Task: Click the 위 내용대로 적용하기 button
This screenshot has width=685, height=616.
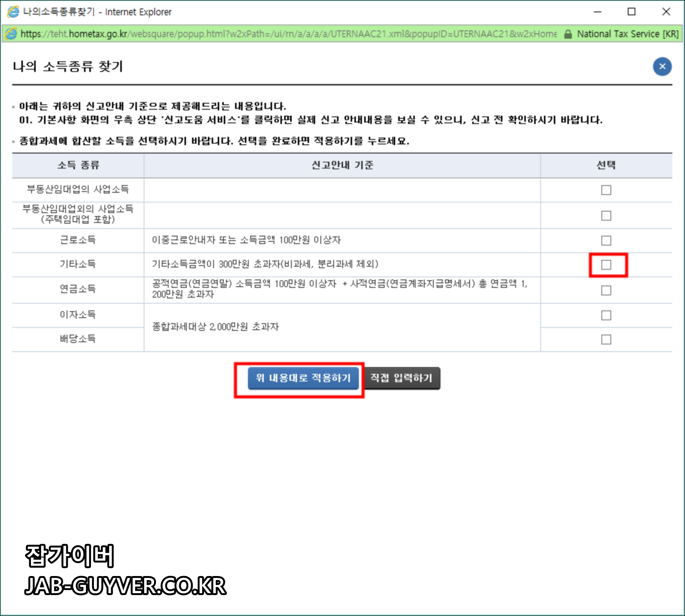Action: coord(303,378)
